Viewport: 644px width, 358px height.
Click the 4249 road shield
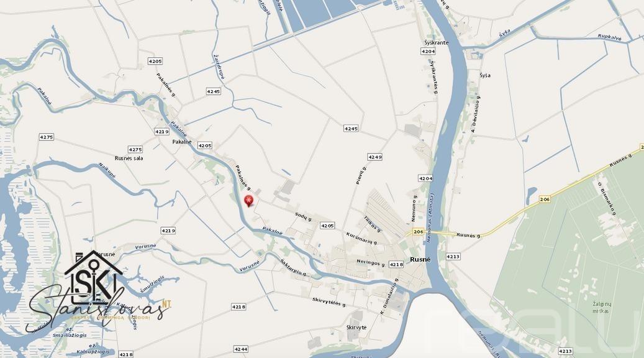[x=374, y=157]
